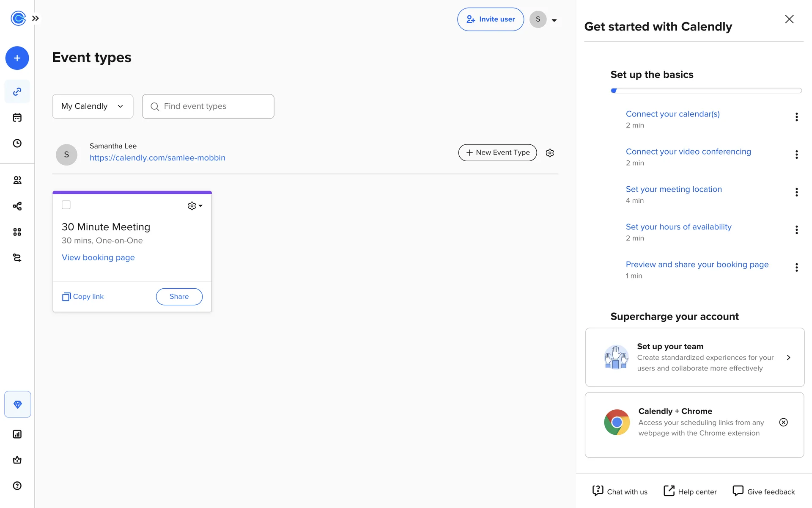The width and height of the screenshot is (812, 508).
Task: Select the 30 Minute Meeting checkbox
Action: (x=66, y=205)
